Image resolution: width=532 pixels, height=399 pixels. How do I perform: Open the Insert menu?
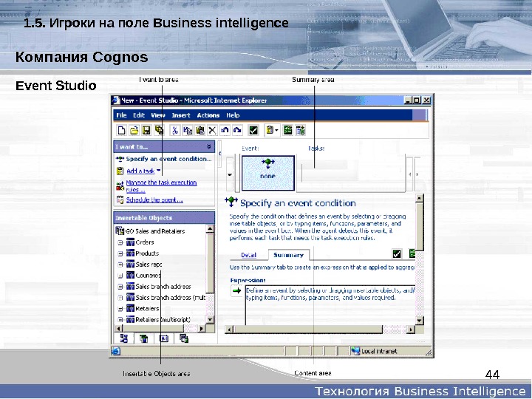tap(181, 115)
